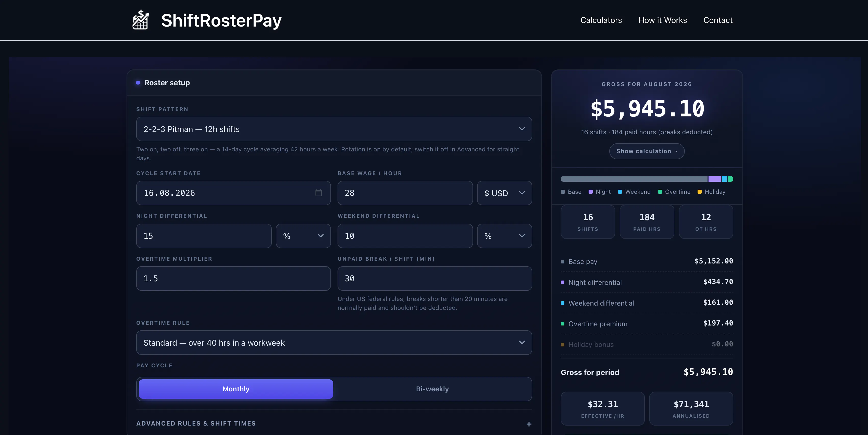Image resolution: width=868 pixels, height=435 pixels.
Task: Click the night differential value field
Action: [204, 236]
